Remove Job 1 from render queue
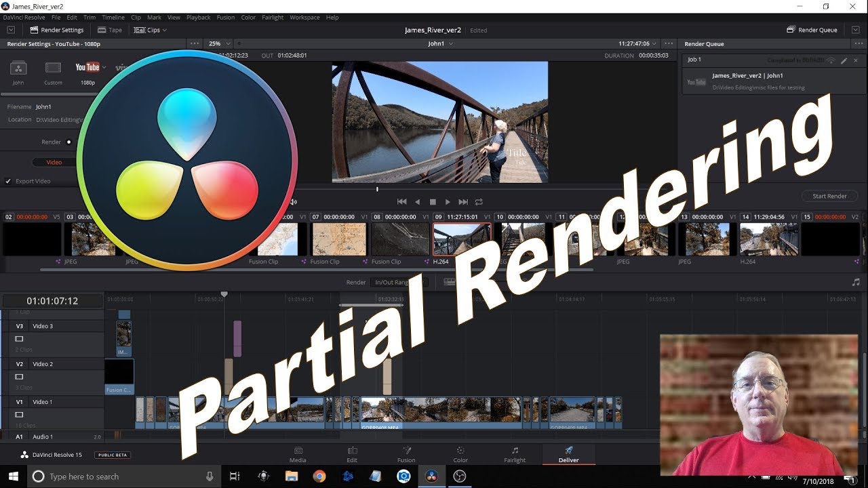The width and height of the screenshot is (868, 488). 856,60
